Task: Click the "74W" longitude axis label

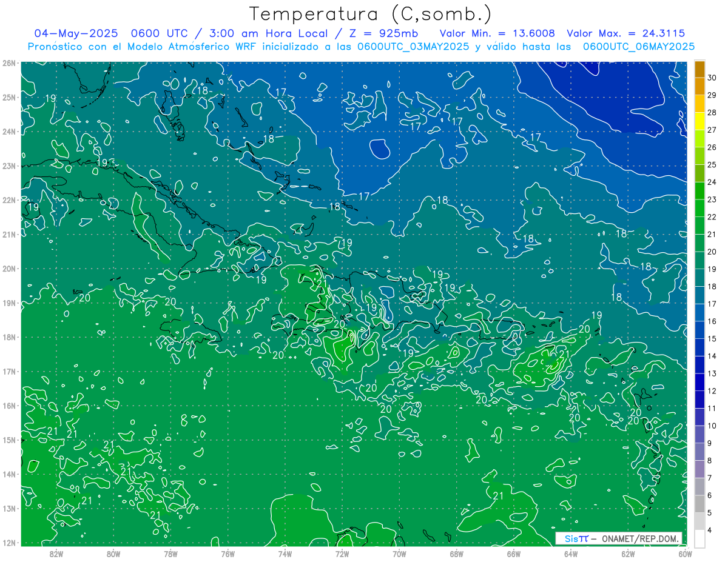Action: pos(285,554)
